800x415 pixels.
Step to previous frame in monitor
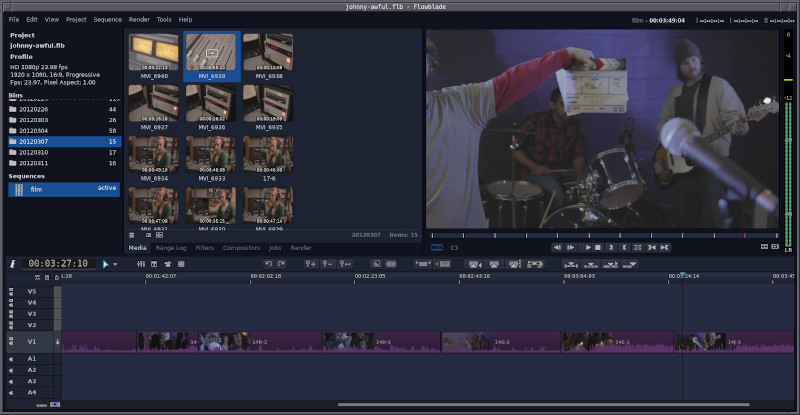click(557, 248)
